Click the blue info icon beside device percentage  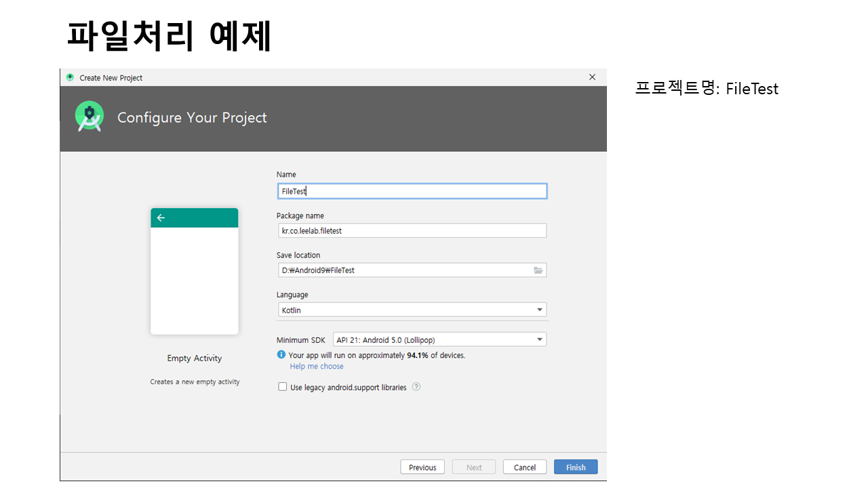point(281,354)
